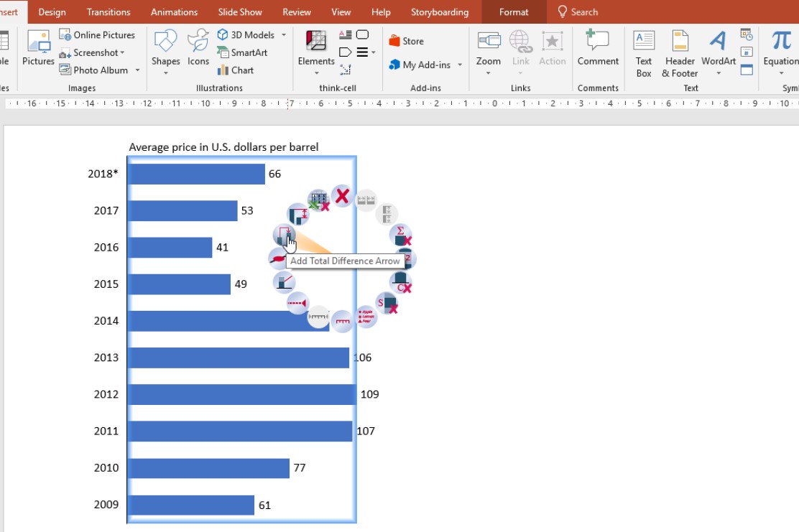Image resolution: width=799 pixels, height=532 pixels.
Task: Click the red X Delete icon in radial menu
Action: pos(343,195)
